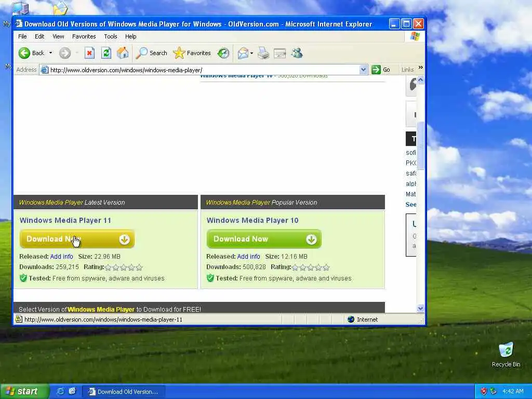
Task: Click the scrollbar up arrow
Action: 420,80
